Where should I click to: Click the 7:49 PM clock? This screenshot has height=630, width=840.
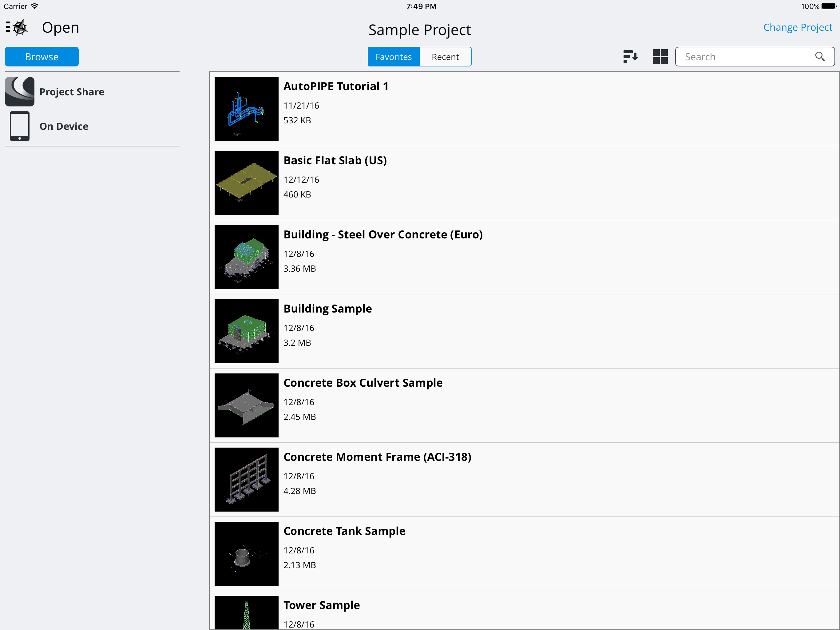point(421,6)
